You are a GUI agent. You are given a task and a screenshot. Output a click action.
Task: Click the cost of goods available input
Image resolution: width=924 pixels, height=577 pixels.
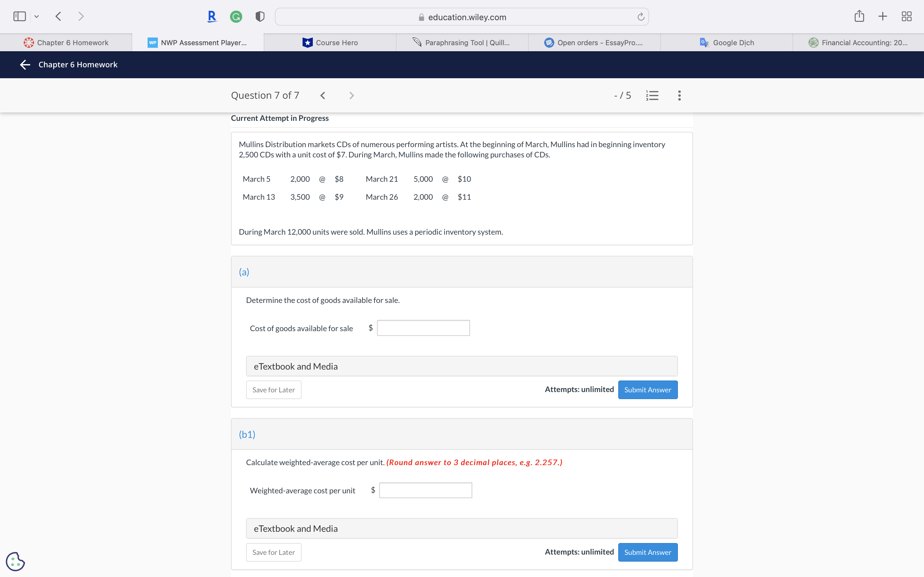click(x=423, y=328)
